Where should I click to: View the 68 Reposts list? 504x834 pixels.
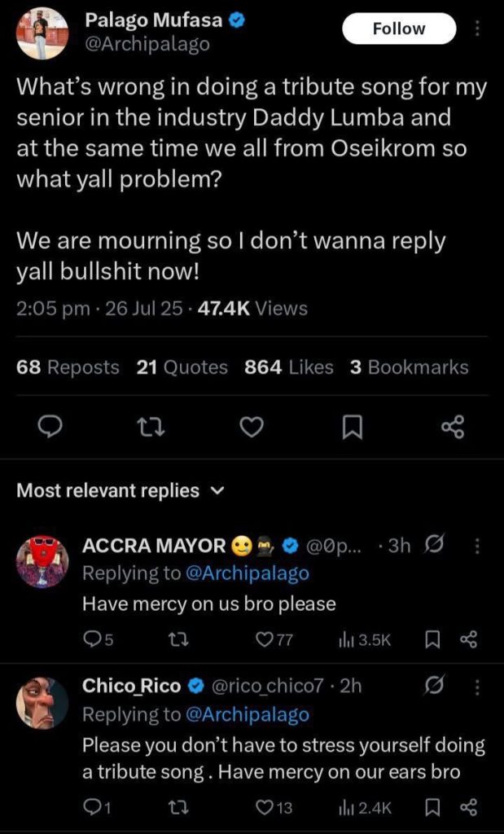tap(68, 367)
